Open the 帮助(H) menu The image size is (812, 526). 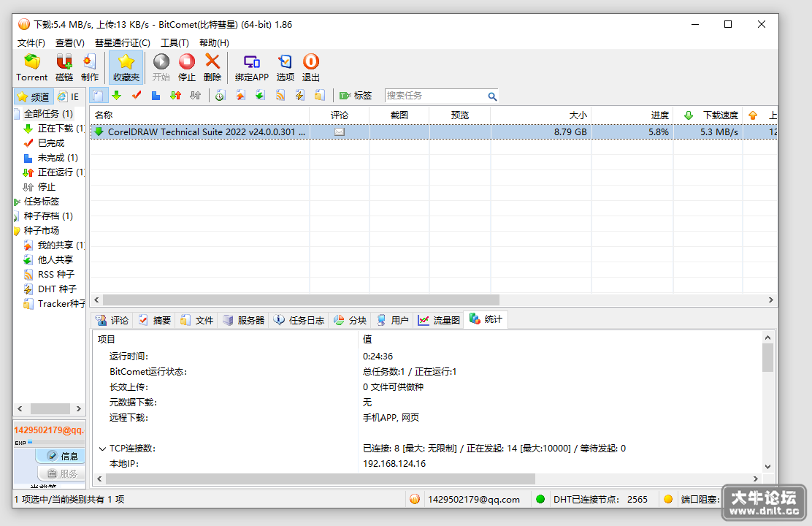pyautogui.click(x=214, y=42)
